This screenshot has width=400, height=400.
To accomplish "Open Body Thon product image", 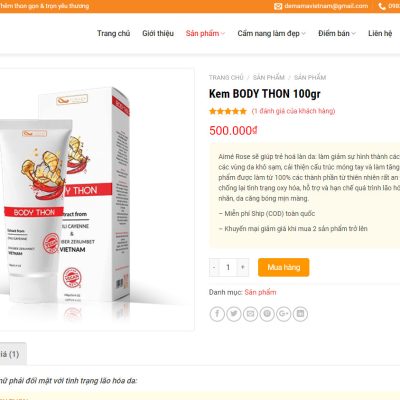I will tap(97, 200).
